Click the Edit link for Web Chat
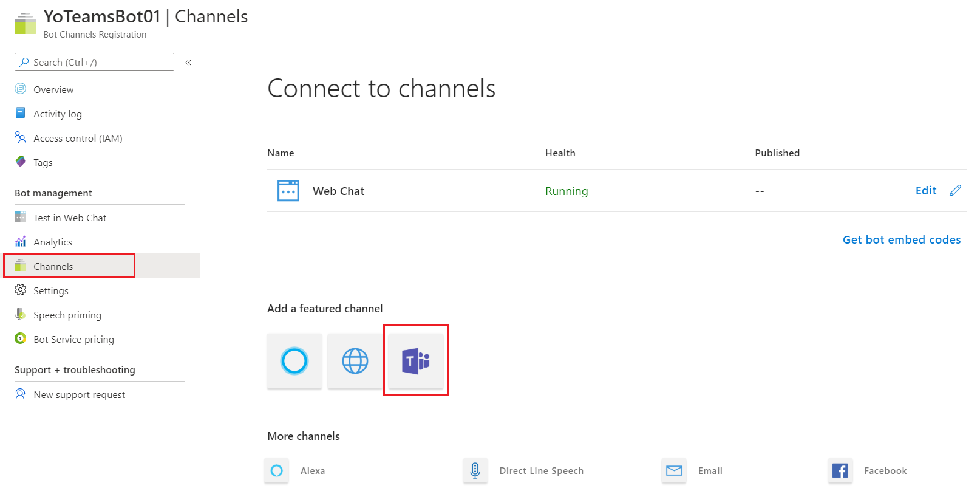 (x=925, y=191)
